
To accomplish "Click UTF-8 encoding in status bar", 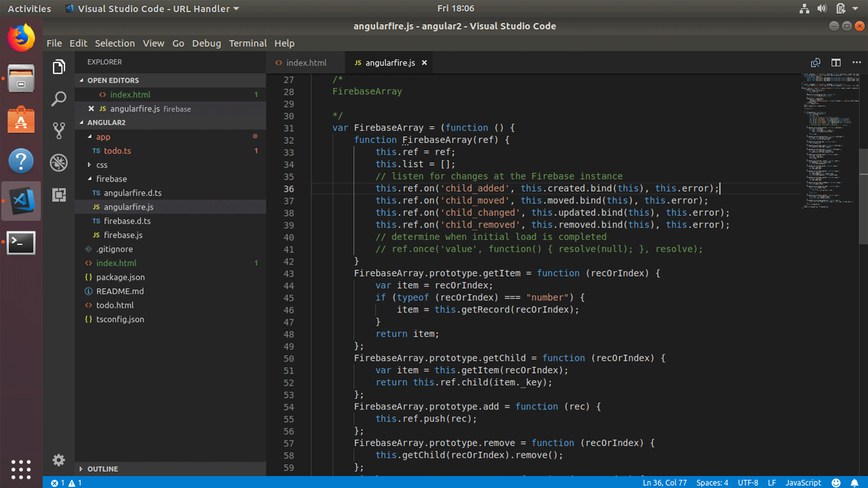I will pyautogui.click(x=747, y=483).
